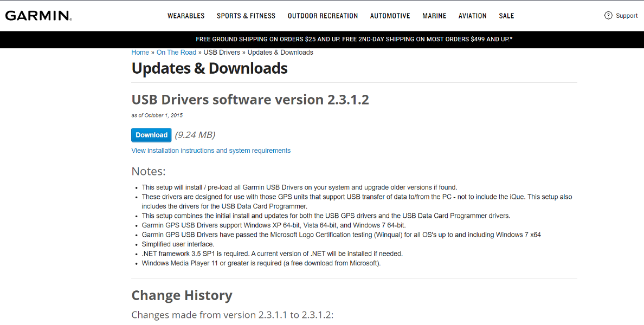Open the Sale menu

(506, 16)
